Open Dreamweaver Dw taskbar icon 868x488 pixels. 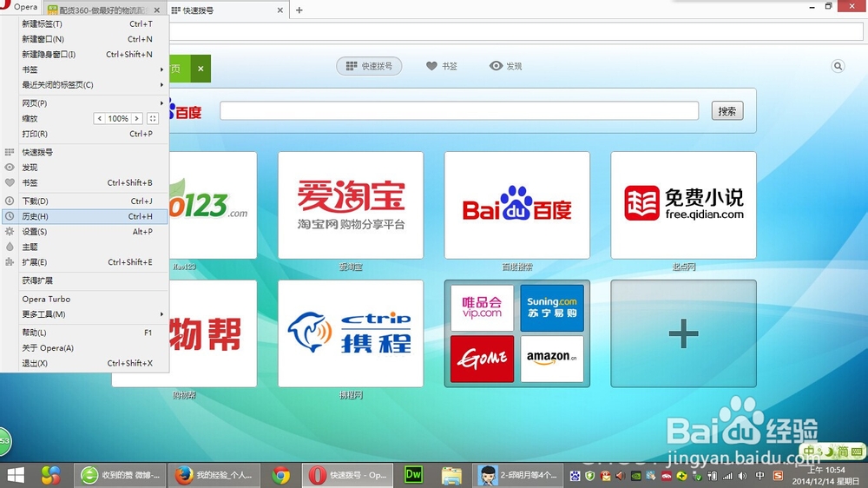(413, 475)
